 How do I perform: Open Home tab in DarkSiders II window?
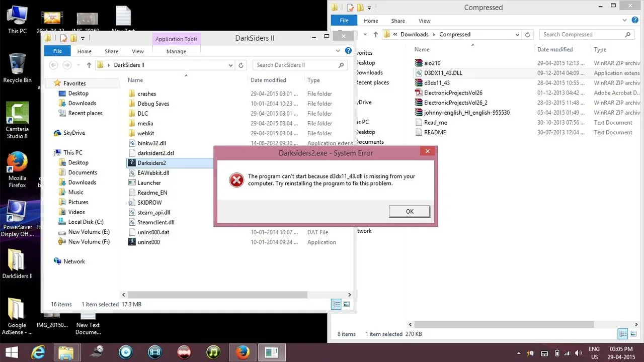(84, 51)
